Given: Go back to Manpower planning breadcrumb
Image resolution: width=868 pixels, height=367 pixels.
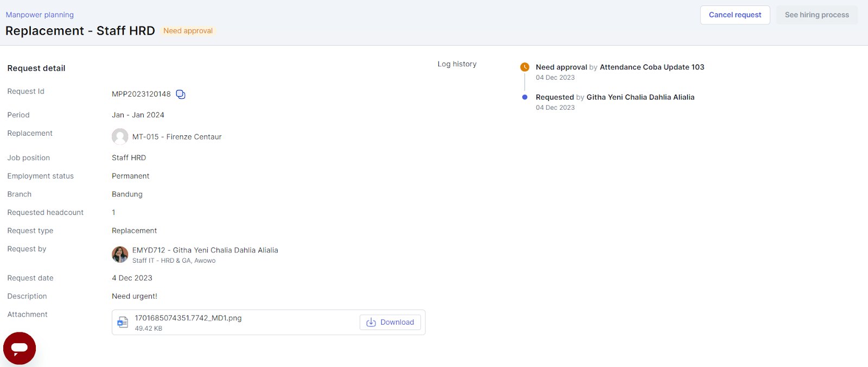Looking at the screenshot, I should 40,15.
